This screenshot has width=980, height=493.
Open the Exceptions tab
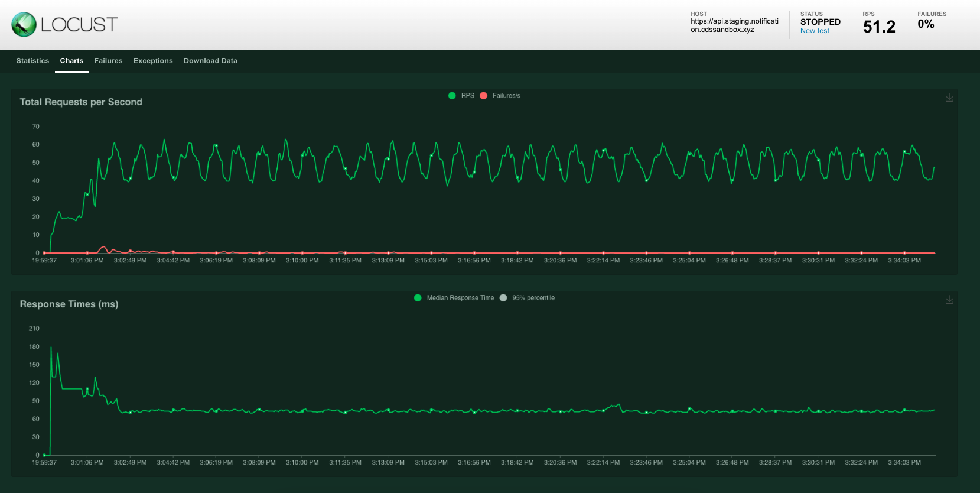tap(153, 61)
